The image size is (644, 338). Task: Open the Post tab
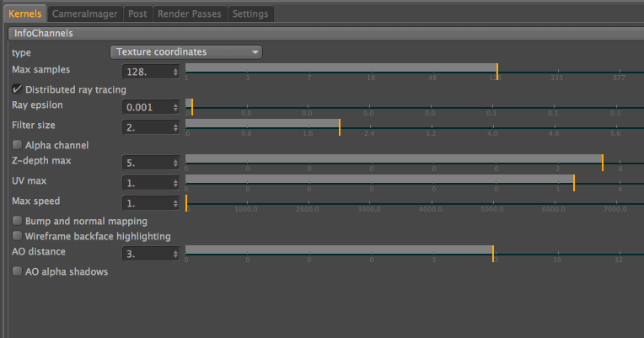(x=137, y=13)
